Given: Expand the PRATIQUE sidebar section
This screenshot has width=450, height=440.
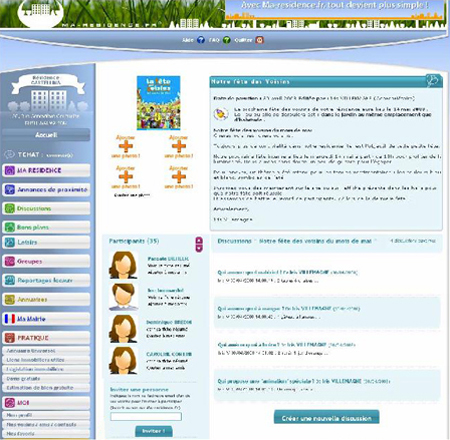Looking at the screenshot, I should click(46, 338).
